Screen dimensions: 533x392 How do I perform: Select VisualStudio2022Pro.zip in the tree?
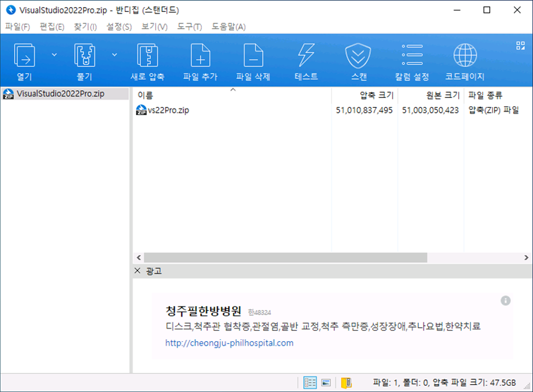tap(65, 94)
